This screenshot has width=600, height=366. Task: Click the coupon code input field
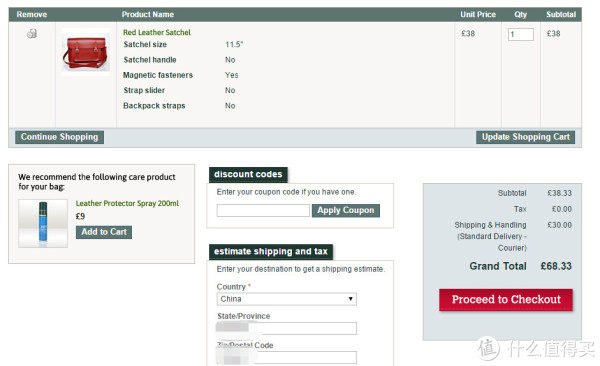[x=263, y=210]
